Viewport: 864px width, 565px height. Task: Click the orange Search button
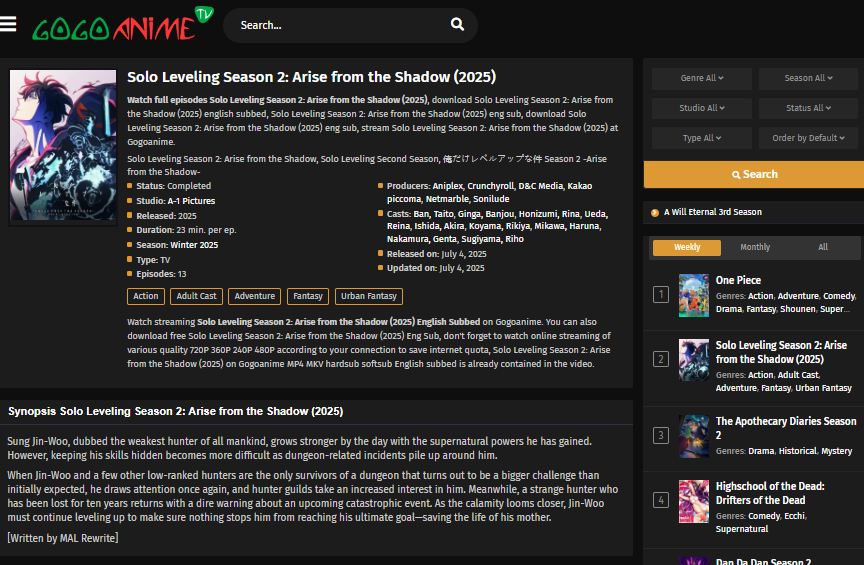click(x=754, y=174)
